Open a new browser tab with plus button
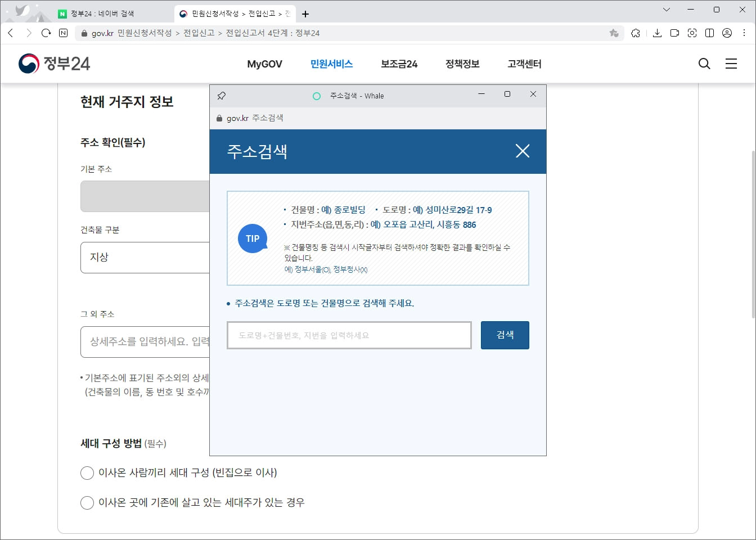This screenshot has width=756, height=540. pos(305,13)
